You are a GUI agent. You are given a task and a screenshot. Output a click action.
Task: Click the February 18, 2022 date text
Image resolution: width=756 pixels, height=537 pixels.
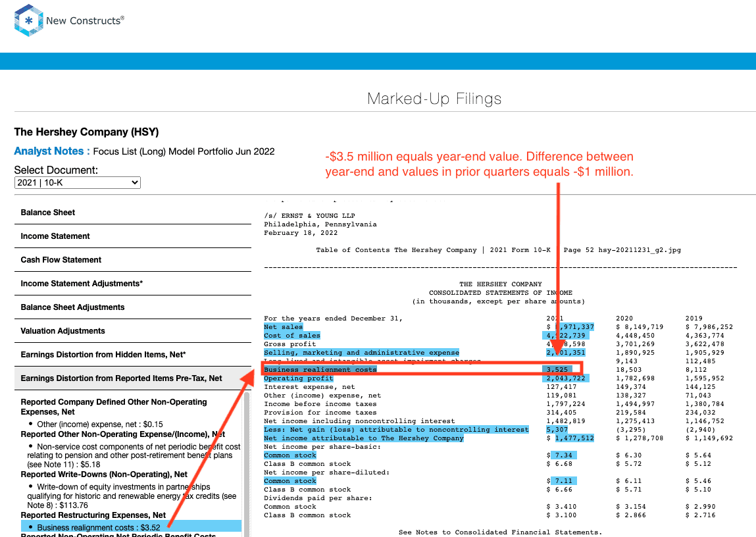pos(301,233)
